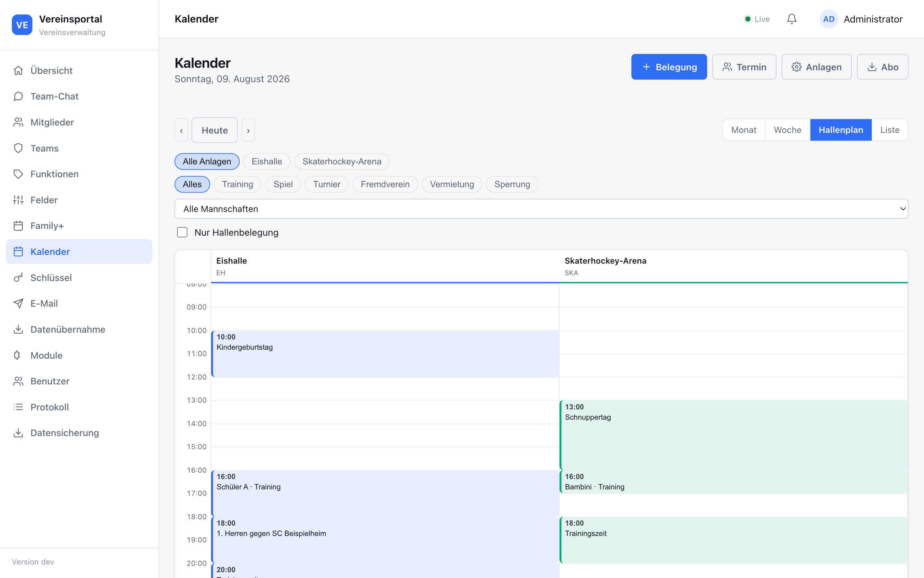Open the 1. Herren gegen SC Beispielheim event
Image resolution: width=924 pixels, height=578 pixels.
tap(385, 540)
